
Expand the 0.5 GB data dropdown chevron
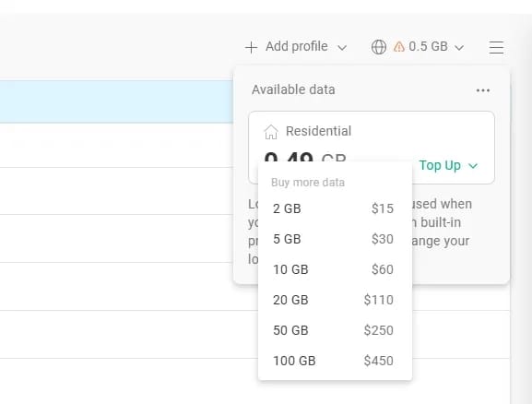[x=459, y=48]
